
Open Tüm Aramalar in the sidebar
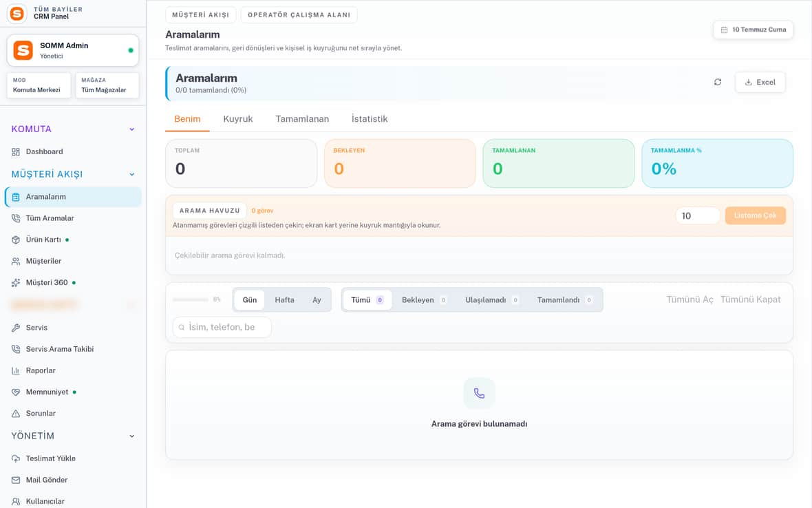(73, 218)
